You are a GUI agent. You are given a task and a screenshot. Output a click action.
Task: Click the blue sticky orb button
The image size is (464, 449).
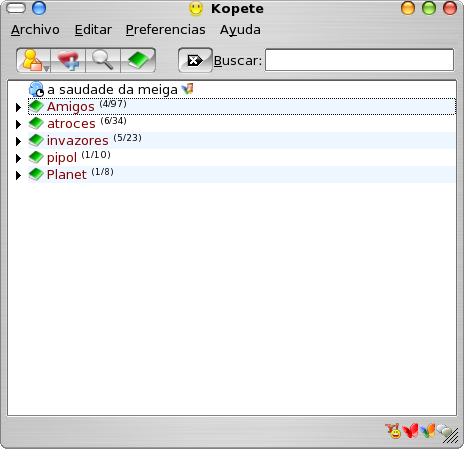click(x=39, y=8)
